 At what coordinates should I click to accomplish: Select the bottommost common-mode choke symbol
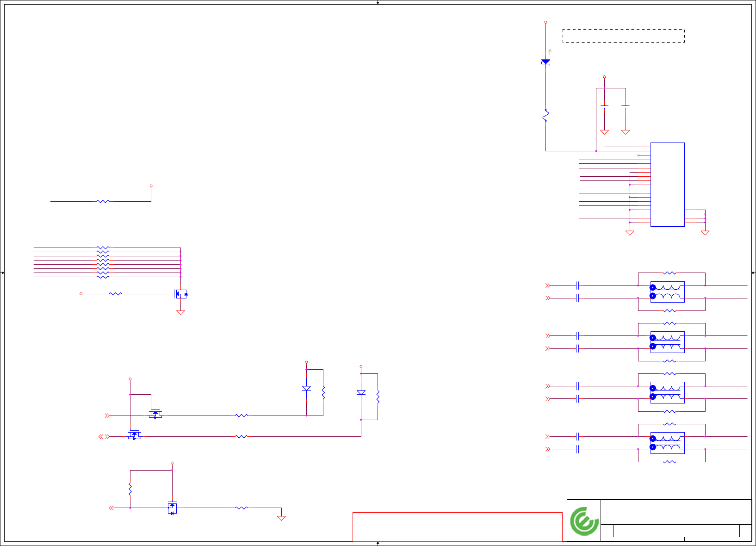coord(667,443)
